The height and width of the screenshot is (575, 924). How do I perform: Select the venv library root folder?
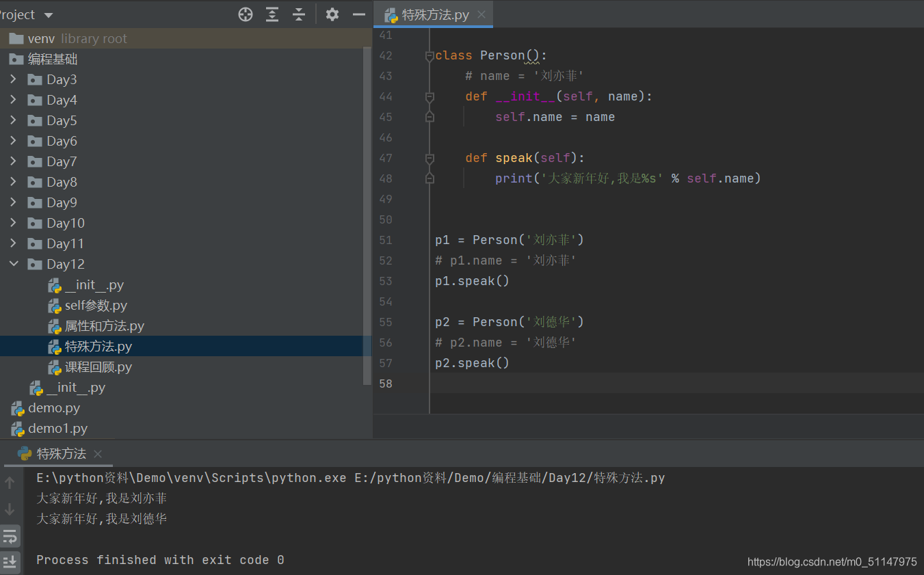coord(186,39)
